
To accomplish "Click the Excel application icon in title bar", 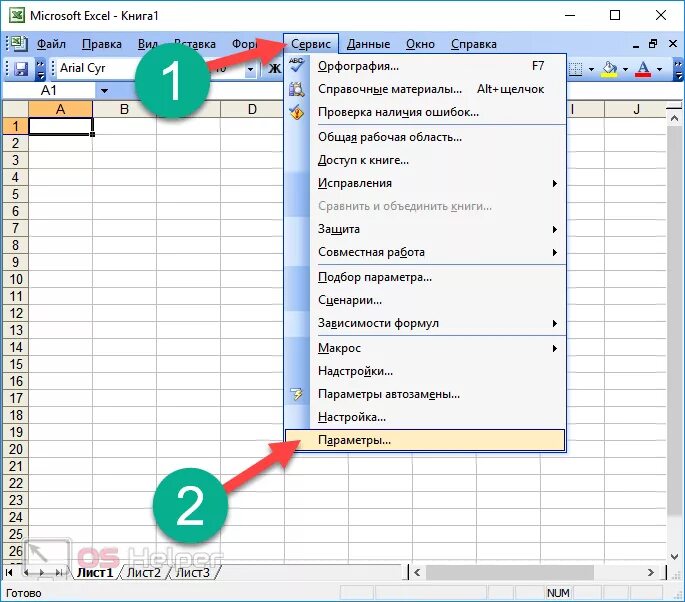I will click(17, 16).
